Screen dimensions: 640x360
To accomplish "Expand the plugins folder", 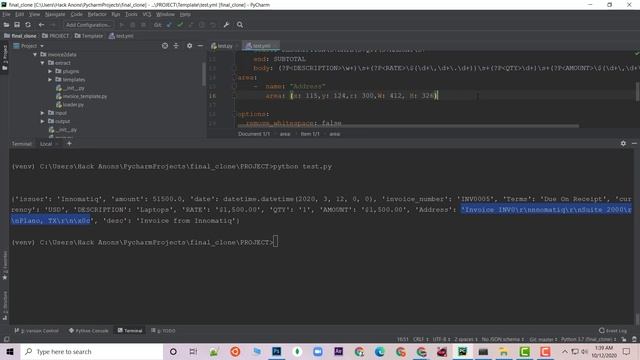I will (50, 71).
